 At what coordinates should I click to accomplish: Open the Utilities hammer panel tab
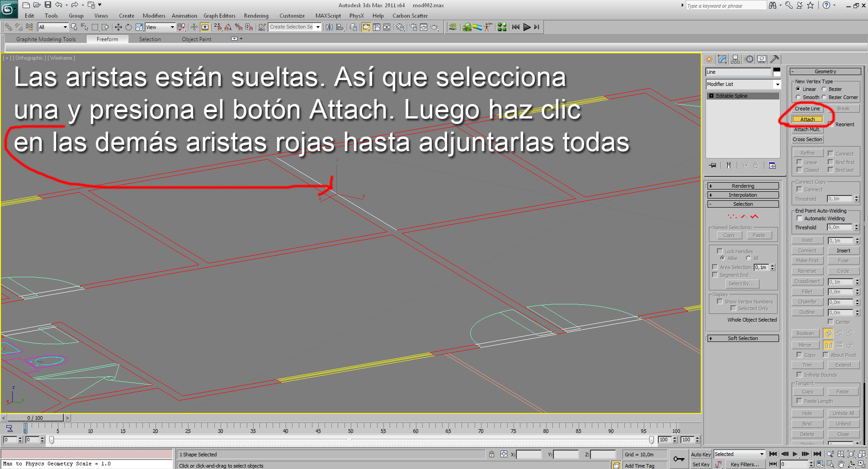coord(775,59)
